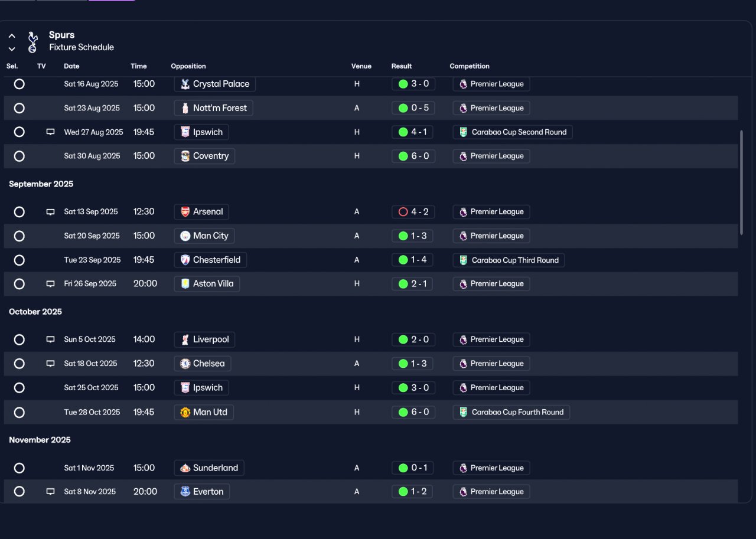Open the Nott'm Forest opposition button
This screenshot has height=539, width=756.
(214, 108)
